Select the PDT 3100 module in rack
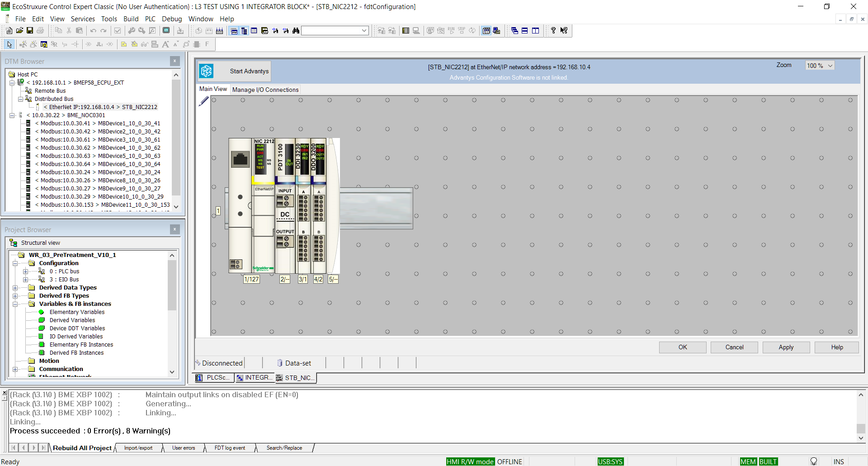 pyautogui.click(x=285, y=206)
